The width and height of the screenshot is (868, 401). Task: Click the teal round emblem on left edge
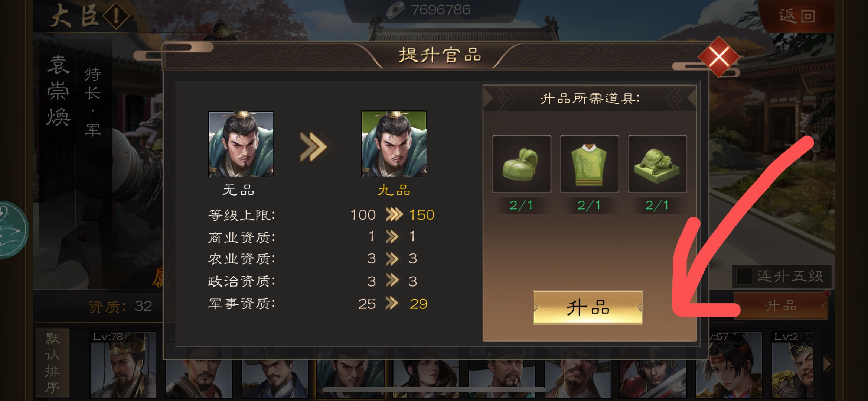(12, 230)
